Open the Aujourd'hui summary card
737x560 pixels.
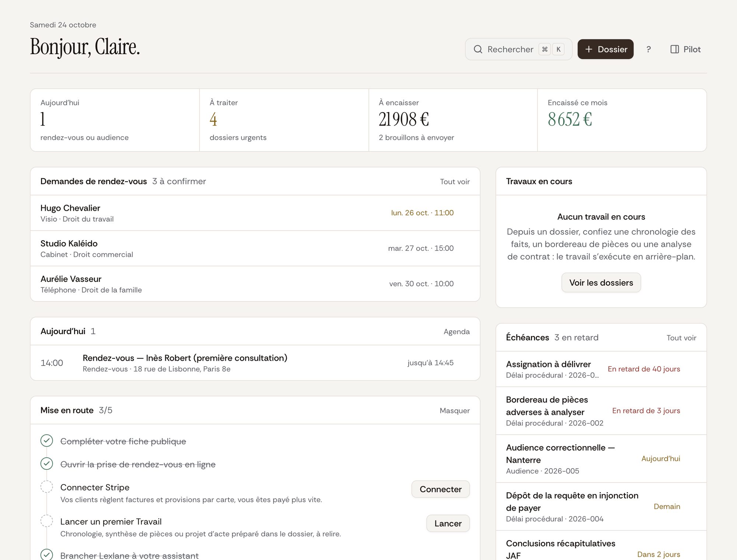coord(115,120)
